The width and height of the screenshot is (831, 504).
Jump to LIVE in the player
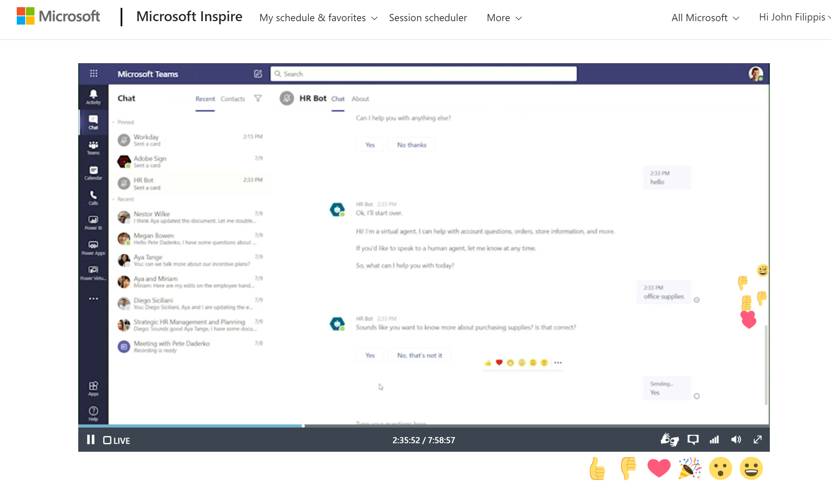(117, 440)
